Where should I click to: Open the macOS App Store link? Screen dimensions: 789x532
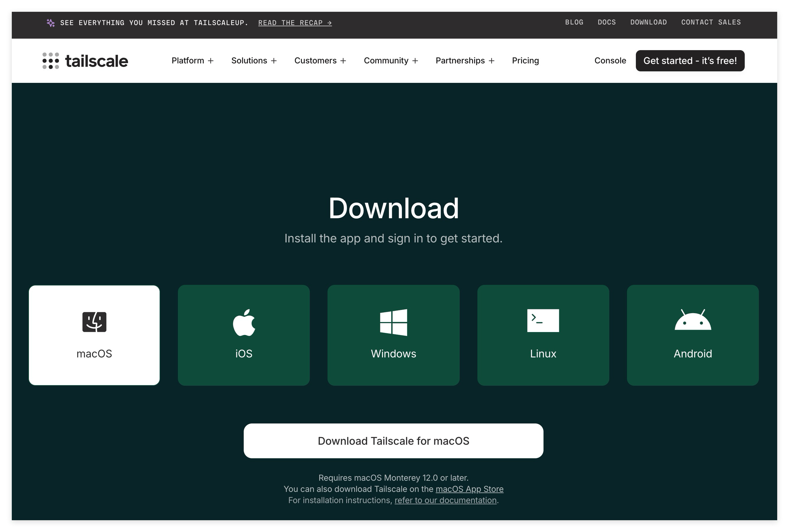[469, 489]
